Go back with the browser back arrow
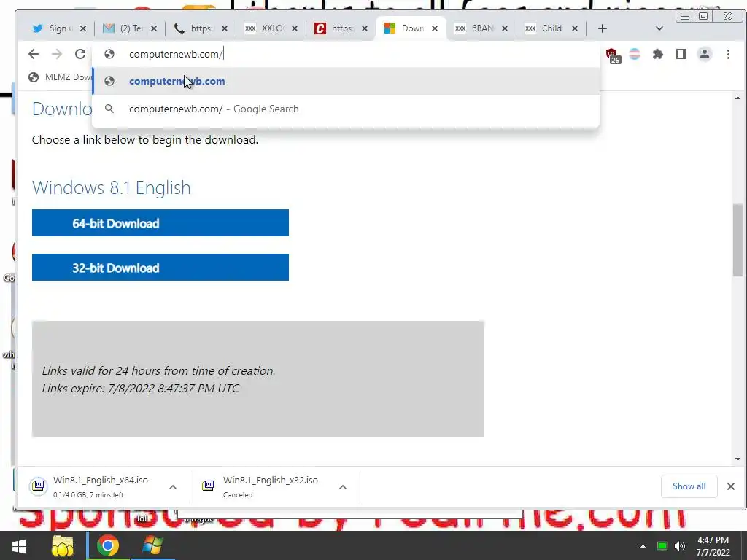Screen dimensions: 747x560 pos(34,54)
